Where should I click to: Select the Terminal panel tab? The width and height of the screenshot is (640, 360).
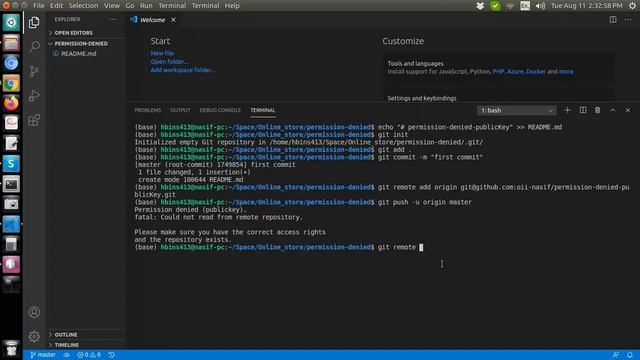263,110
